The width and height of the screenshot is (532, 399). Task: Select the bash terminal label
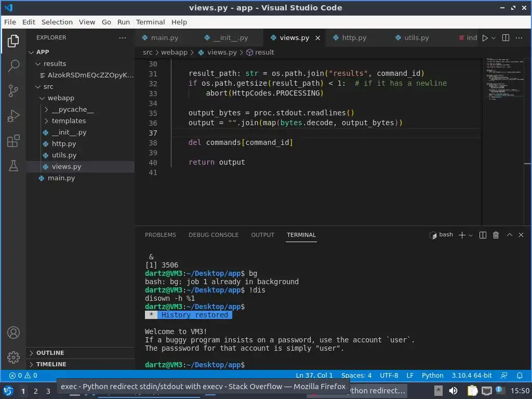442,235
